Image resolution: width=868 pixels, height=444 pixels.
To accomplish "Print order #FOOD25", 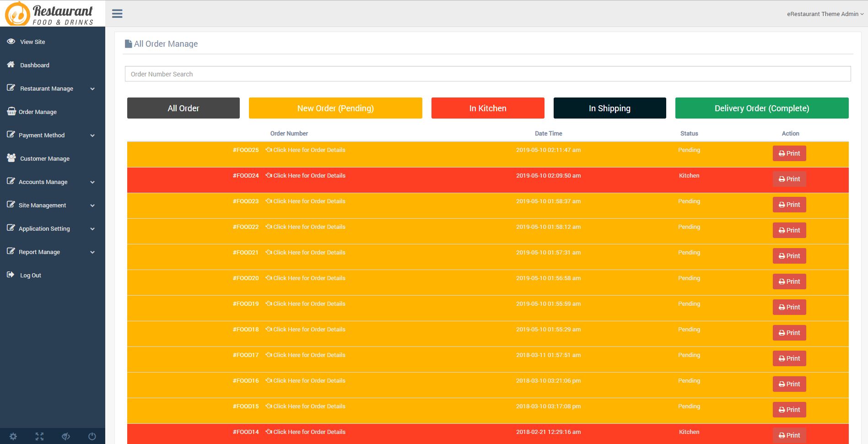I will click(789, 153).
